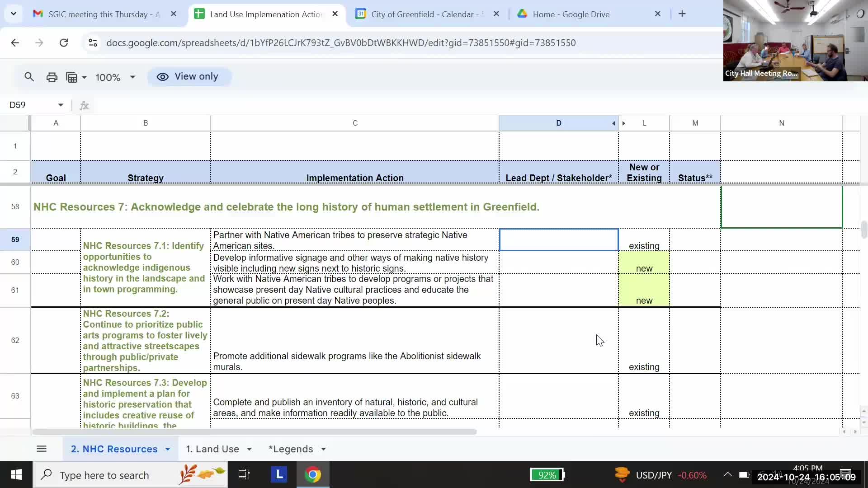Click 'Promote additional sidewalk programs' cell

[355, 341]
